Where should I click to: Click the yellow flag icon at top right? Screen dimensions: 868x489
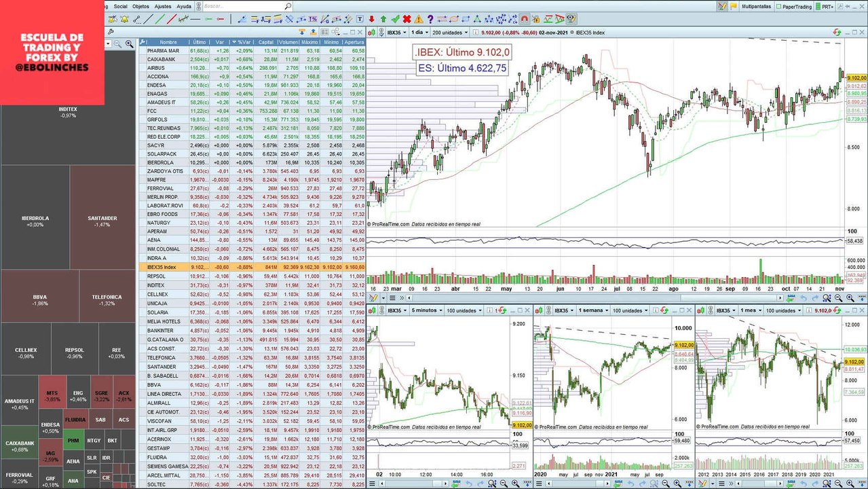[734, 6]
